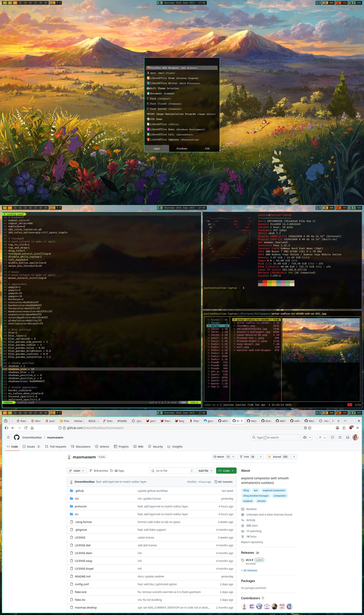Click brightness 80% indicator above rofi launcher
The height and width of the screenshot is (615, 364).
(328, 3)
